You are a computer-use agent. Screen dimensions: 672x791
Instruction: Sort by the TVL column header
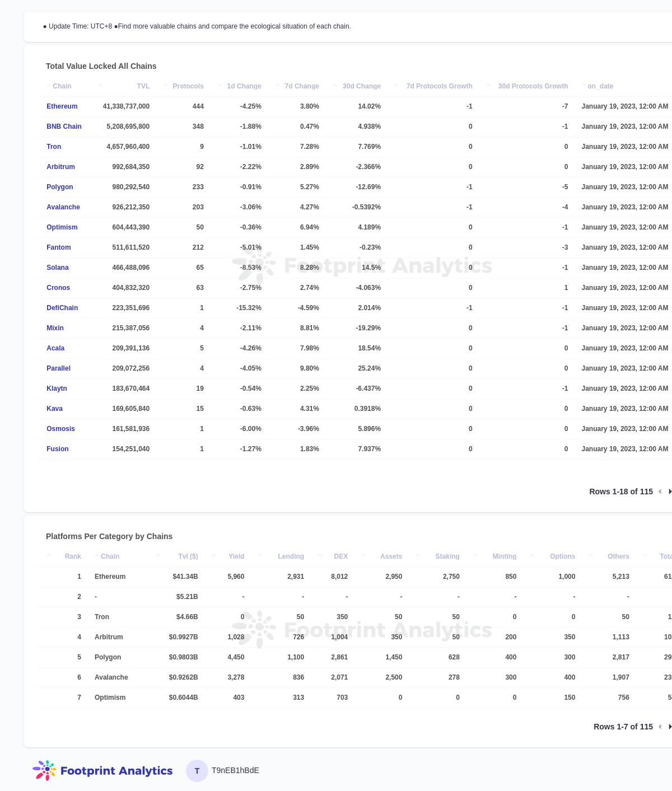pyautogui.click(x=143, y=86)
